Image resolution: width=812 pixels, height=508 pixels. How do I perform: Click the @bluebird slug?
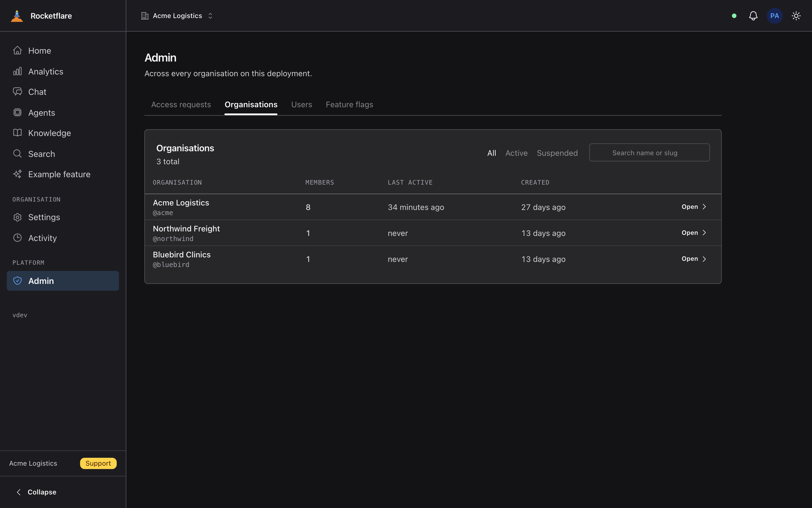[171, 265]
